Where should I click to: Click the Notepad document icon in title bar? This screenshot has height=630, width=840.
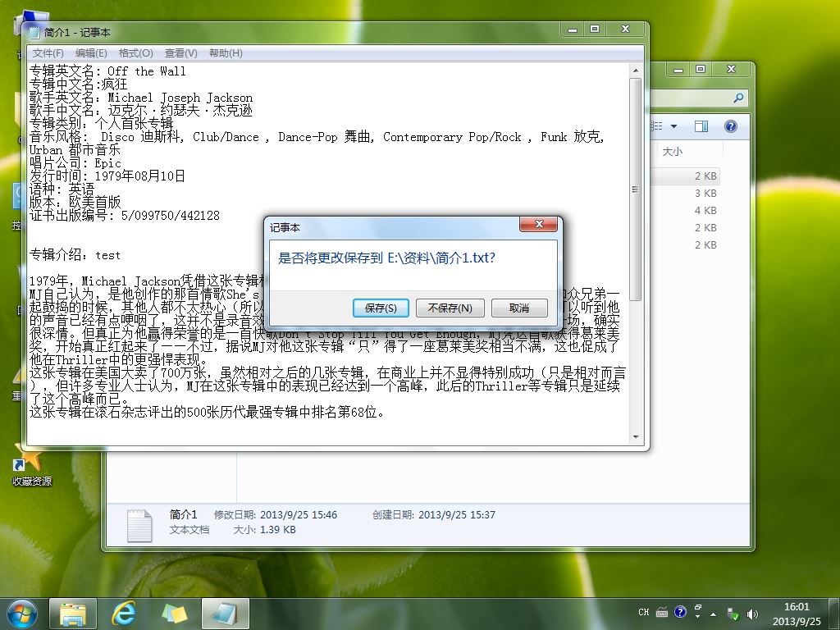click(x=34, y=33)
